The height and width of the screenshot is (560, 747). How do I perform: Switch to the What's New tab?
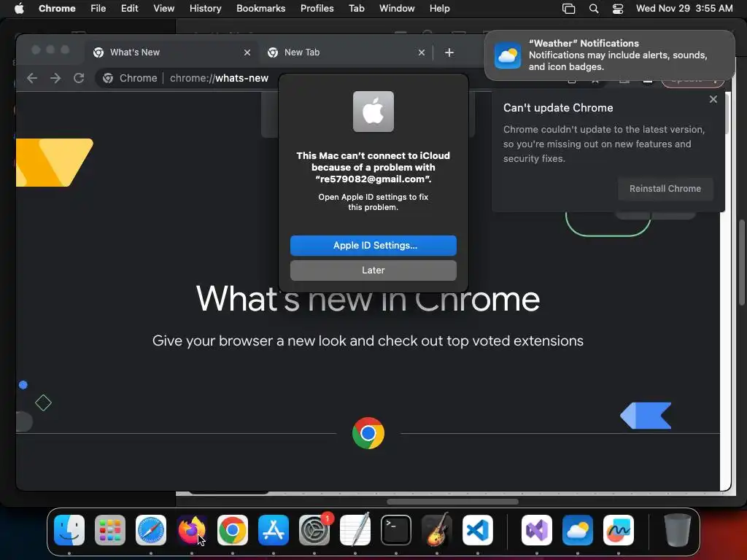click(x=171, y=52)
